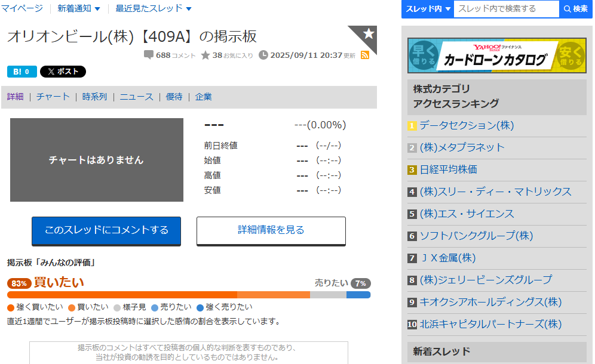Viewport: 595px width, 364px height.
Task: Open ＪＸ金属(株) link
Action: click(x=448, y=258)
